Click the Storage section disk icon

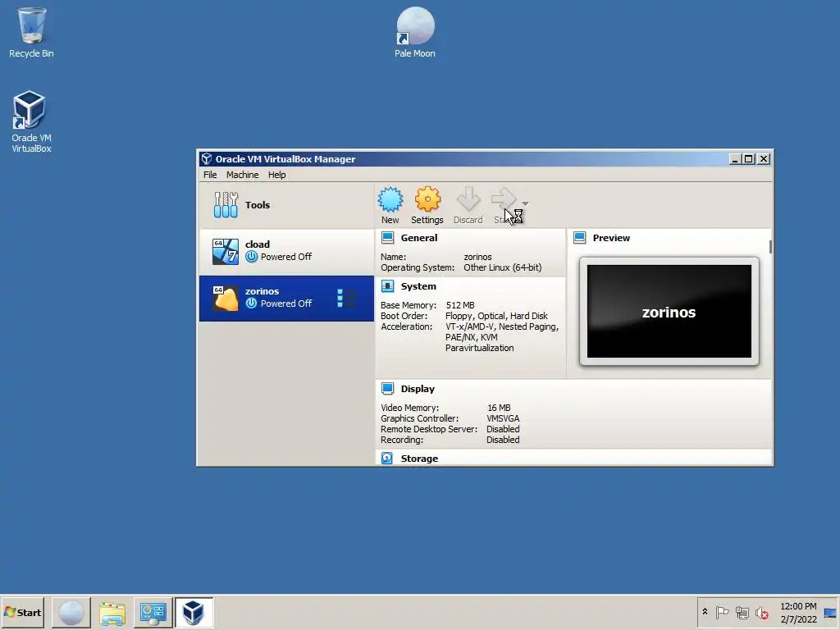coord(387,458)
